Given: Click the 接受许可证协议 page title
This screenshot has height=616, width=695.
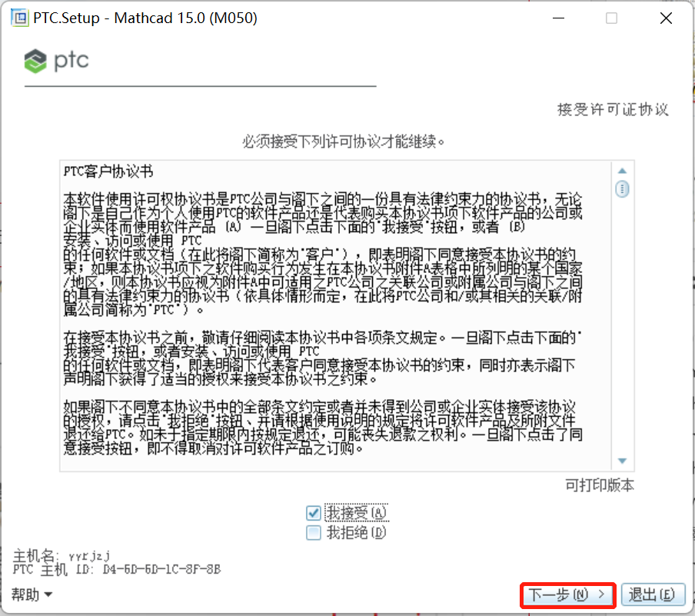Looking at the screenshot, I should click(613, 109).
